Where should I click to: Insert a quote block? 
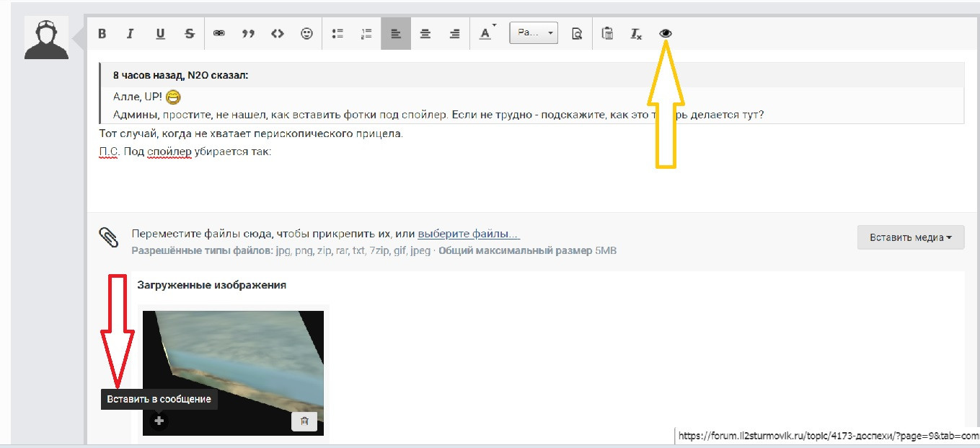pos(248,33)
